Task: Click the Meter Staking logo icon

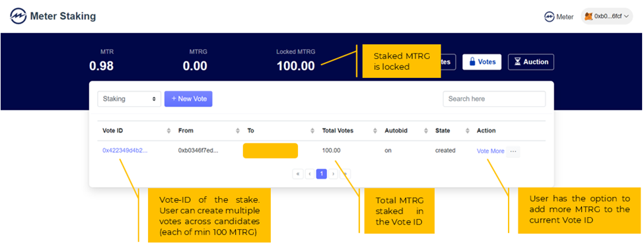Action: 18,17
